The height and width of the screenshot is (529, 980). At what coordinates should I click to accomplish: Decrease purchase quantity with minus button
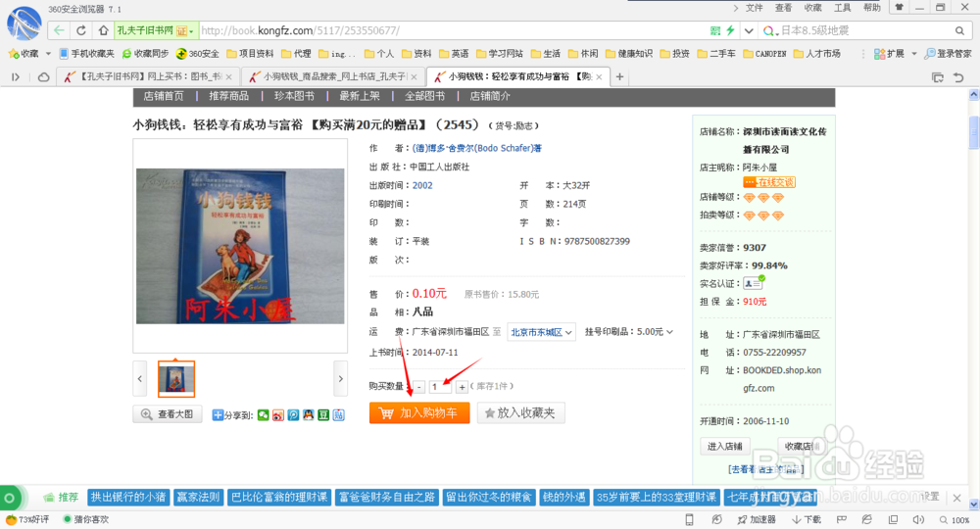418,387
